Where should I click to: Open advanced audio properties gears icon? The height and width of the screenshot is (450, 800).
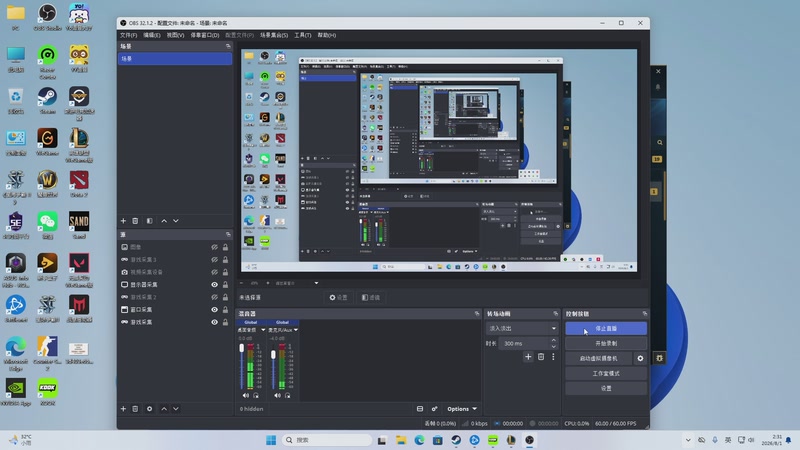[434, 409]
